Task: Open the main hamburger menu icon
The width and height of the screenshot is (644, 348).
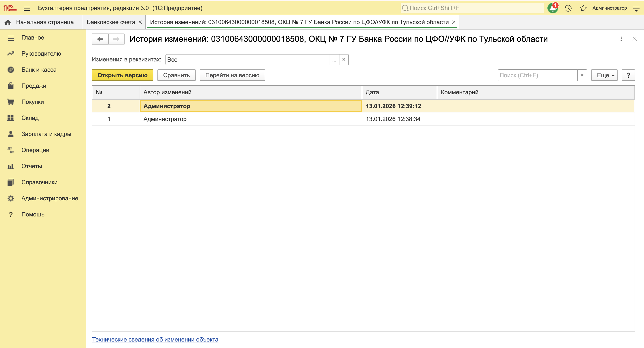Action: (27, 8)
